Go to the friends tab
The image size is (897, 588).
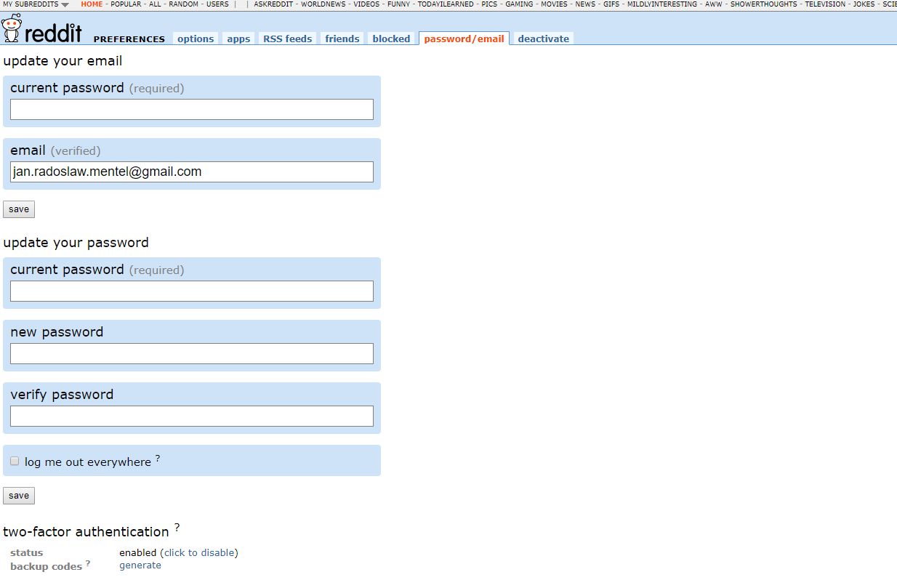pos(342,39)
